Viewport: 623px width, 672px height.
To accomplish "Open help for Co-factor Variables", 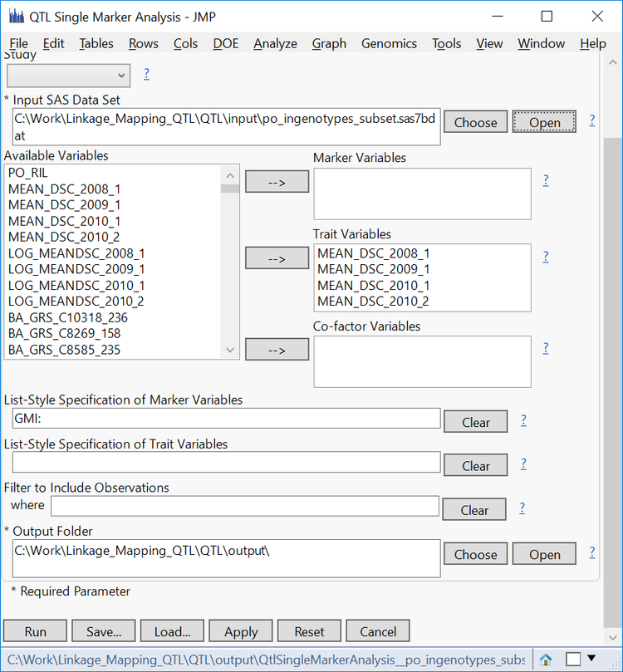I will point(546,348).
